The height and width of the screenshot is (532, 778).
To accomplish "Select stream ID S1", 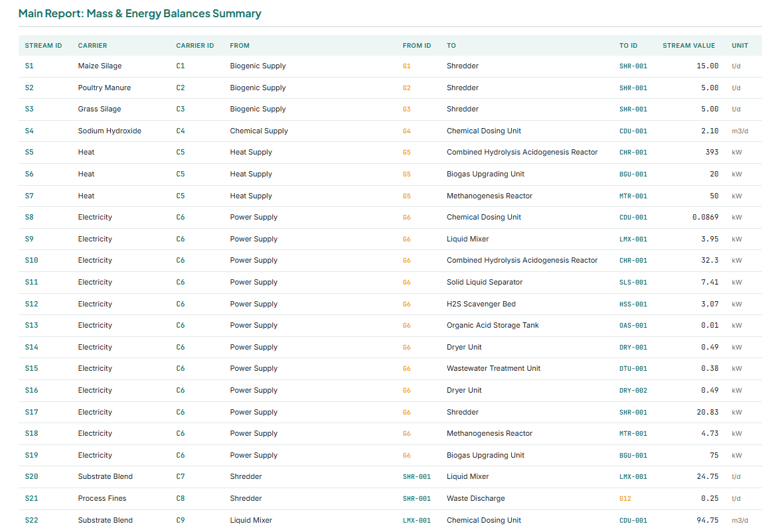I will coord(29,66).
